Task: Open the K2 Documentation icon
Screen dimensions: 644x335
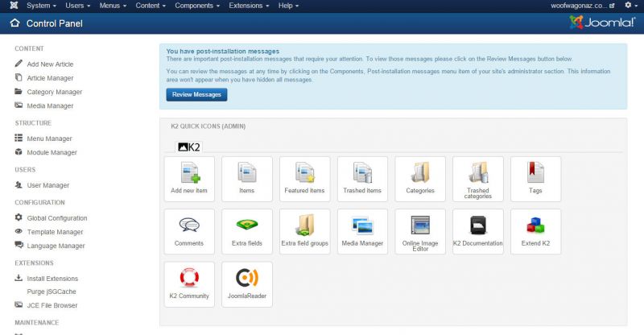Action: (x=478, y=231)
